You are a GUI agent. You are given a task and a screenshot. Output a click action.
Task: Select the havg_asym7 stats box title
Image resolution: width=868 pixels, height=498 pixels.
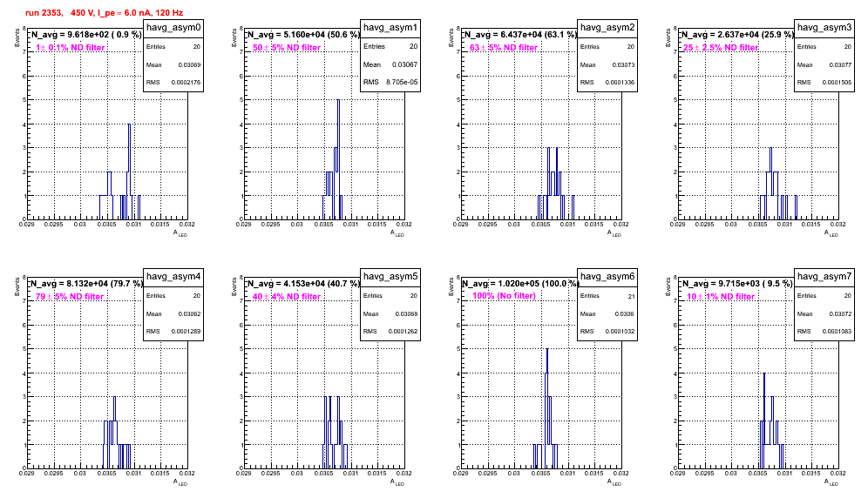824,277
